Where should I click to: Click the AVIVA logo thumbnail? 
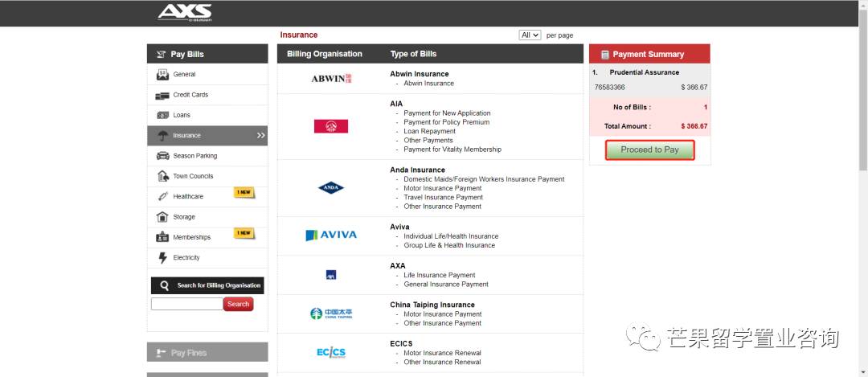[331, 236]
